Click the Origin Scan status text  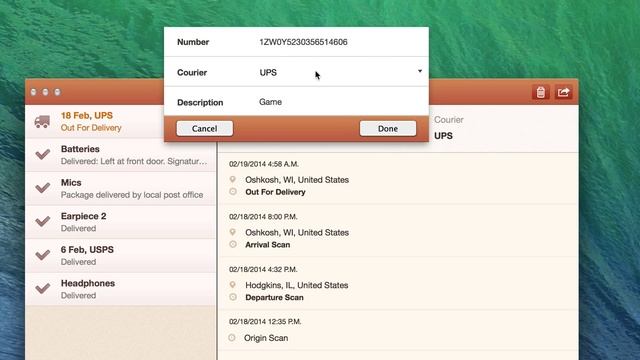(266, 338)
